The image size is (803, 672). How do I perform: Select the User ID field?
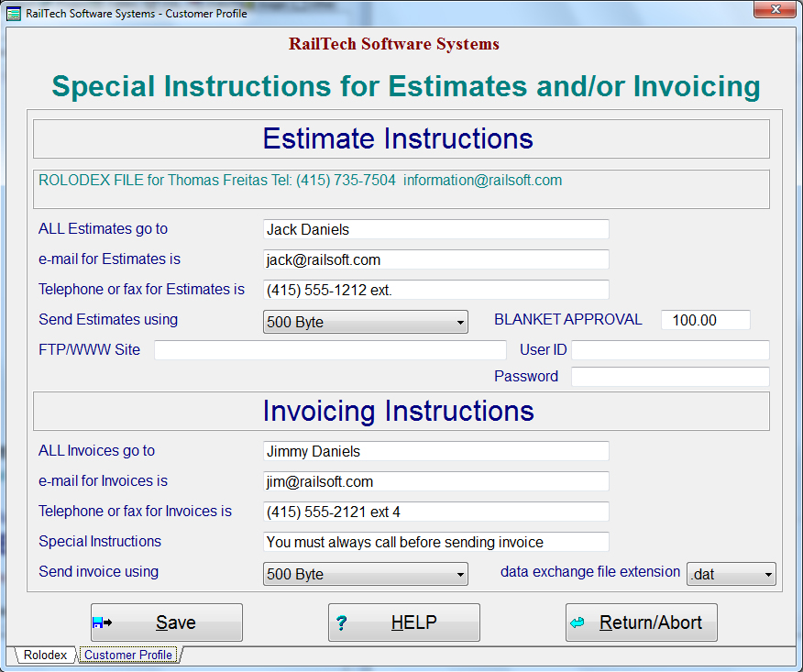(670, 349)
